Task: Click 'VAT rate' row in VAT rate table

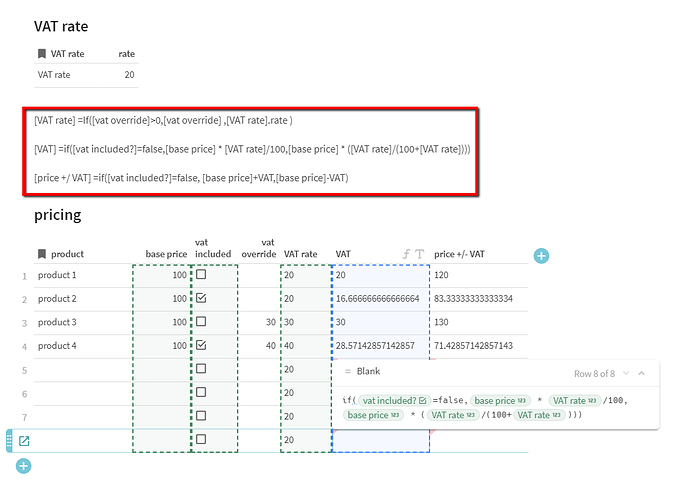Action: (86, 75)
